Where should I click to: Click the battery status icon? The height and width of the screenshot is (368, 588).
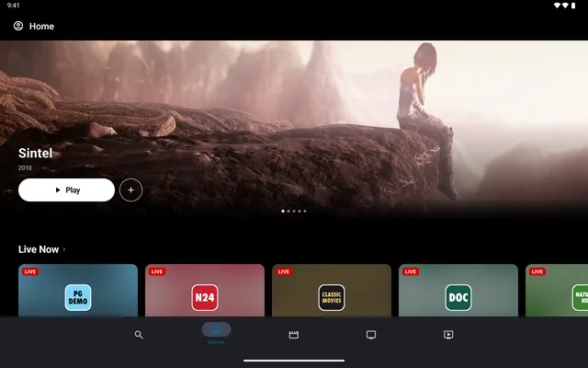pos(573,6)
